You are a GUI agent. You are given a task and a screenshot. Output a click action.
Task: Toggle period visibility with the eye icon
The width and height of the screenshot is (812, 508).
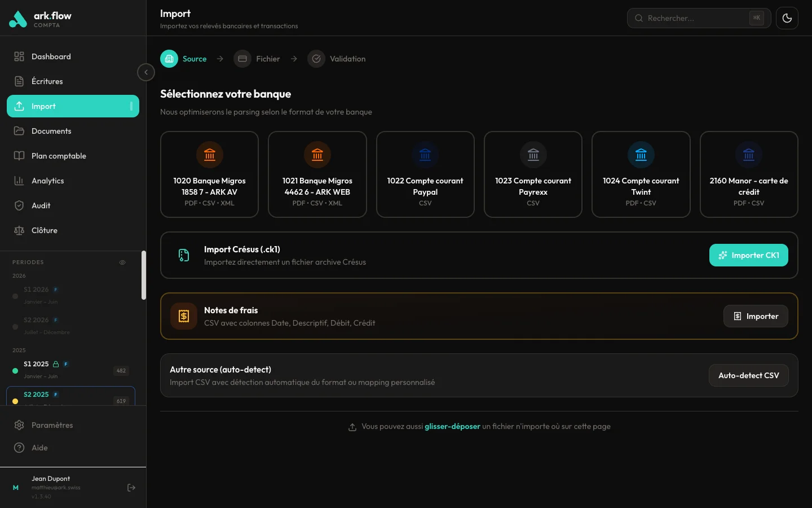point(122,262)
